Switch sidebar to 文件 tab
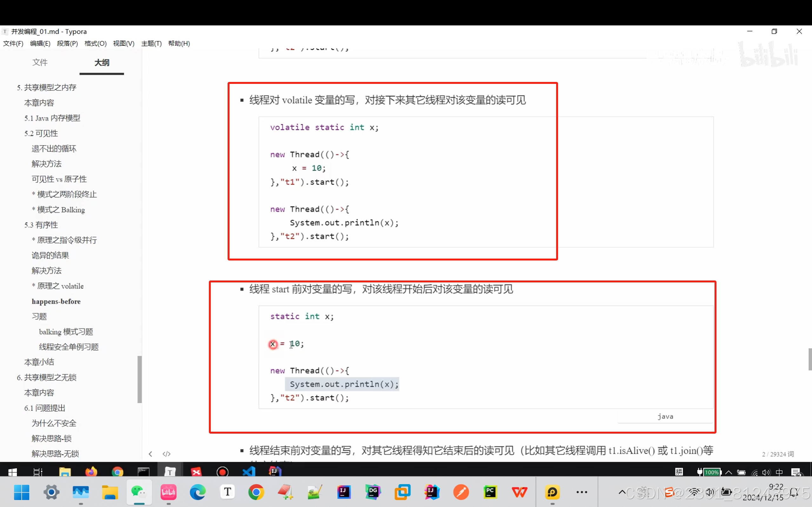The height and width of the screenshot is (507, 812). [x=40, y=62]
